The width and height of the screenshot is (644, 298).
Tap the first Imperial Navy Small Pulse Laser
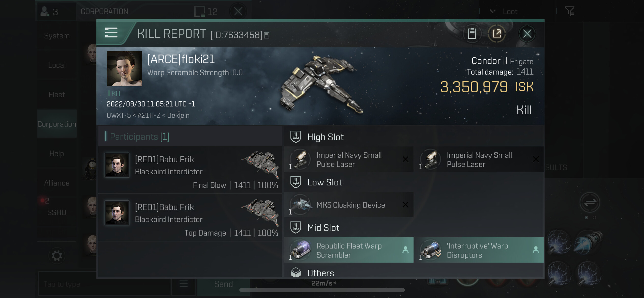click(x=349, y=159)
